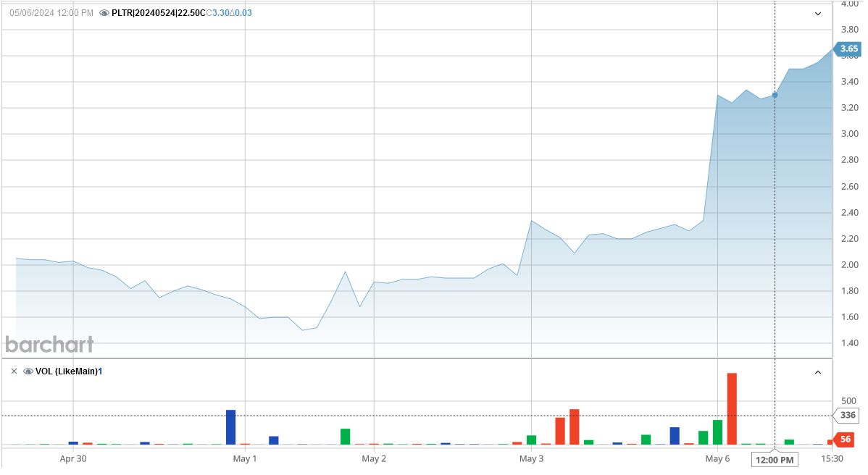Expand the chevron at the main chart's top right
The image size is (868, 475).
[x=818, y=13]
